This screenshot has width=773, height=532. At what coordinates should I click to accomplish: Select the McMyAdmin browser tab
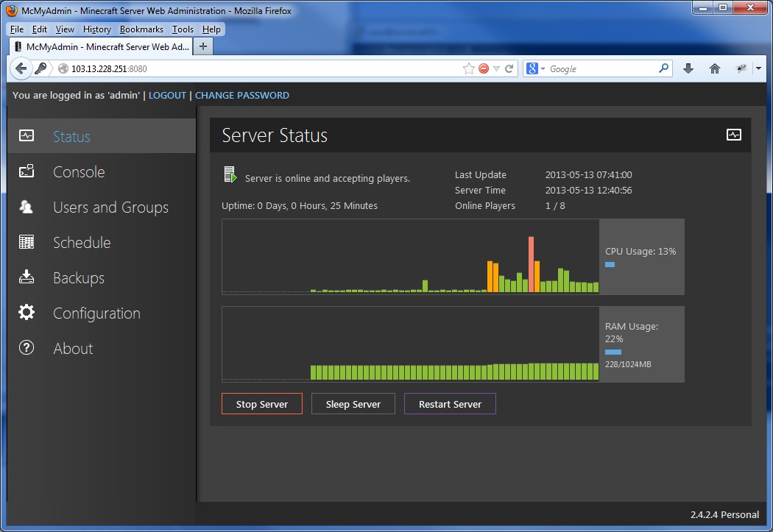tap(101, 47)
